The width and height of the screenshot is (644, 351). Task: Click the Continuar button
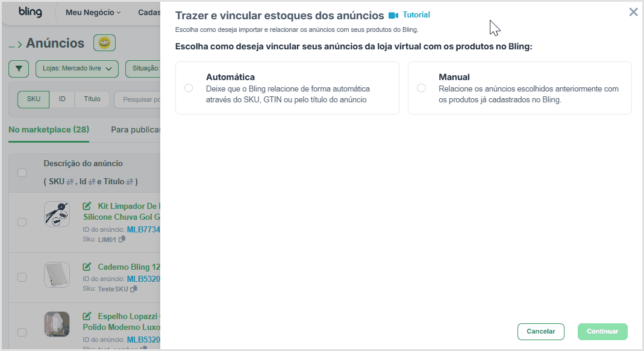[602, 332]
